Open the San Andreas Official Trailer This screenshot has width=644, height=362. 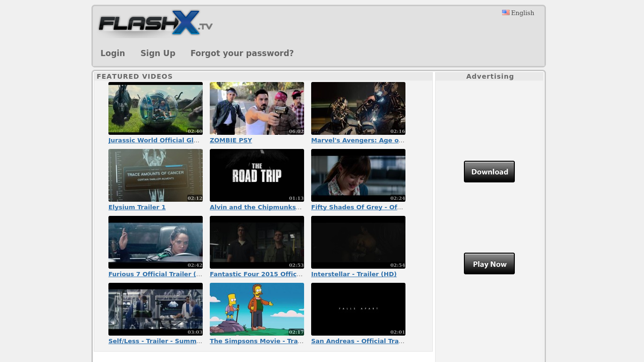click(358, 341)
